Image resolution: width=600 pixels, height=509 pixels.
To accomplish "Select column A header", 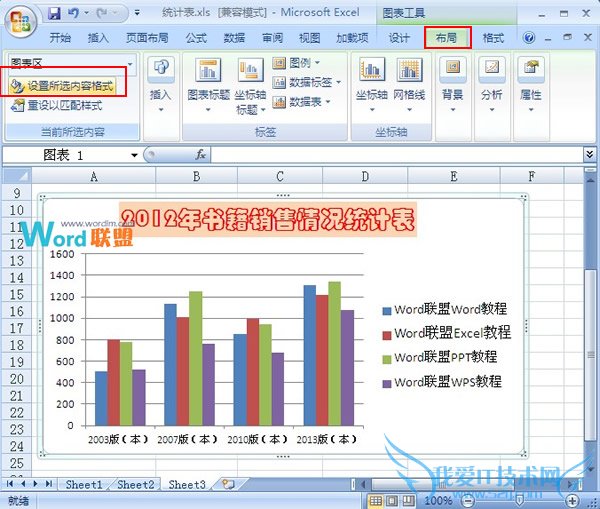I will 93,176.
